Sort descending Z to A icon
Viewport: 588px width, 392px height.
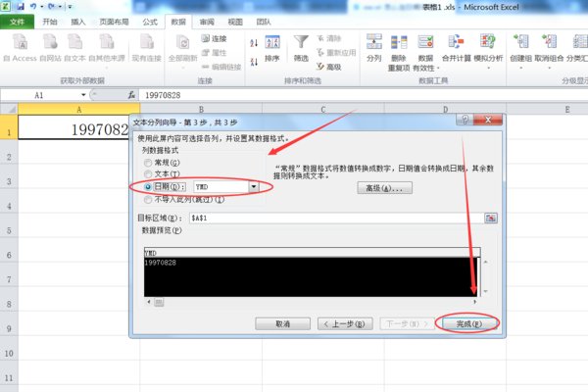(x=254, y=61)
